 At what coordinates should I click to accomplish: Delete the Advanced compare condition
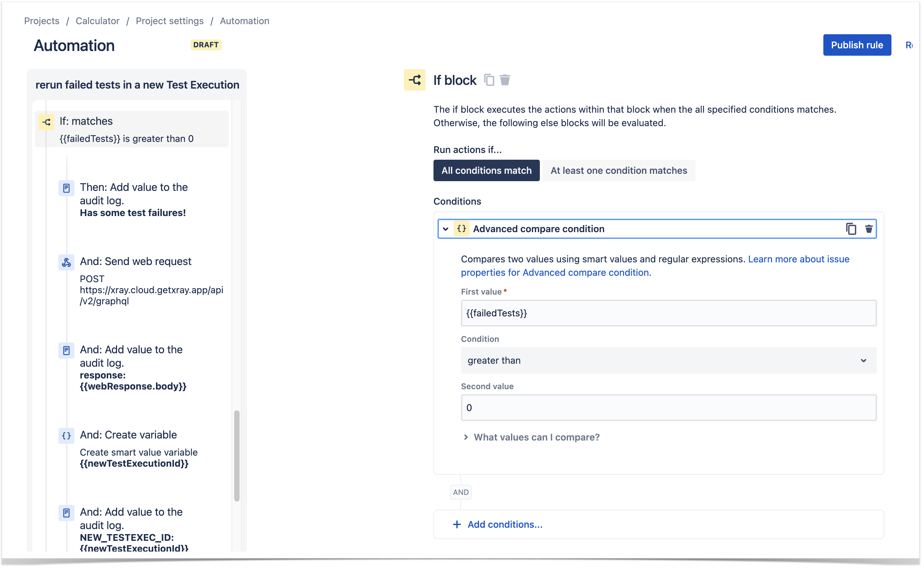click(868, 229)
